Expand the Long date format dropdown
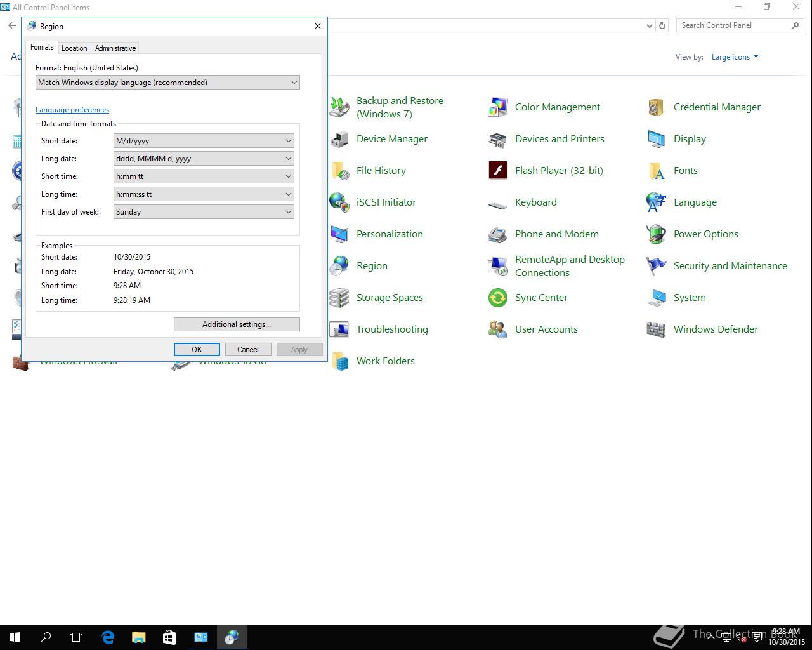 coord(204,159)
